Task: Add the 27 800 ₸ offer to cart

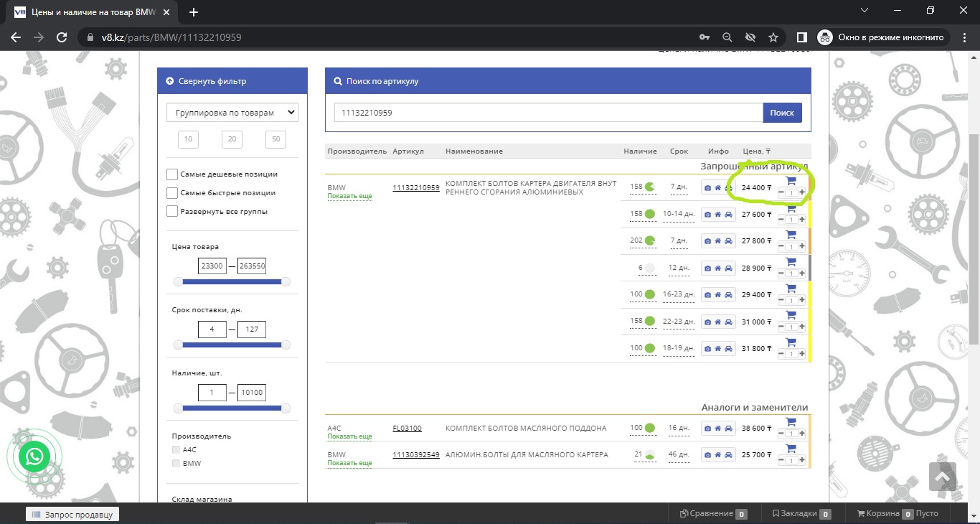Action: (791, 235)
